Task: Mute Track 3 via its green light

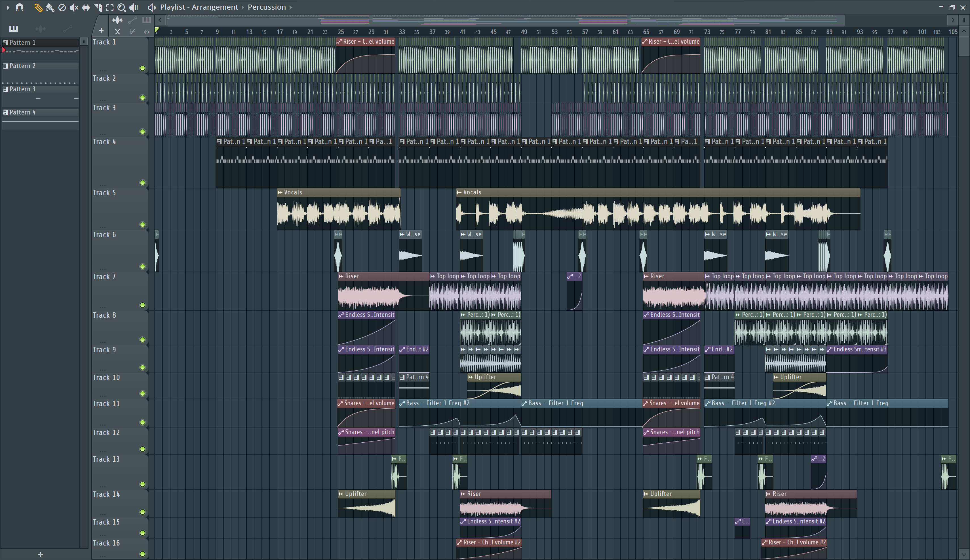Action: [142, 131]
